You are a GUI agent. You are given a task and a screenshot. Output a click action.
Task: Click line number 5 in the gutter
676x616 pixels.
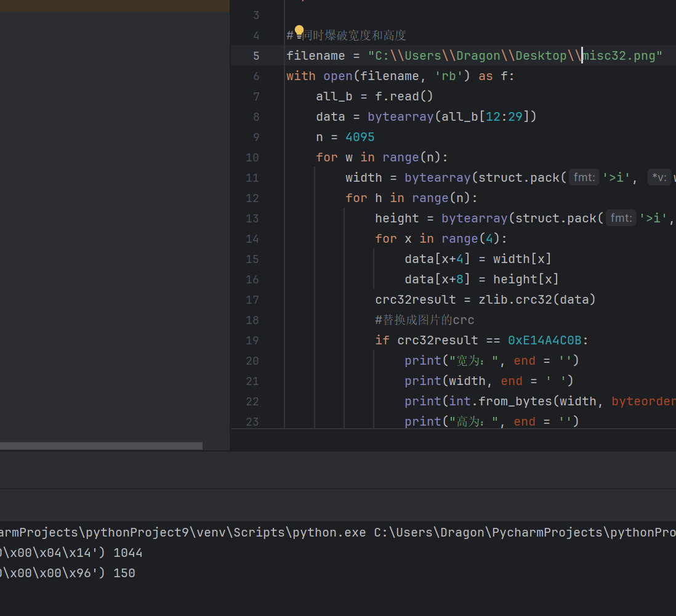click(256, 55)
